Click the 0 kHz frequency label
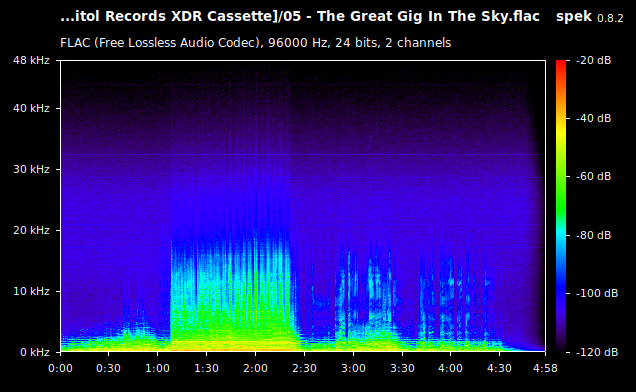The width and height of the screenshot is (636, 392). pyautogui.click(x=35, y=352)
